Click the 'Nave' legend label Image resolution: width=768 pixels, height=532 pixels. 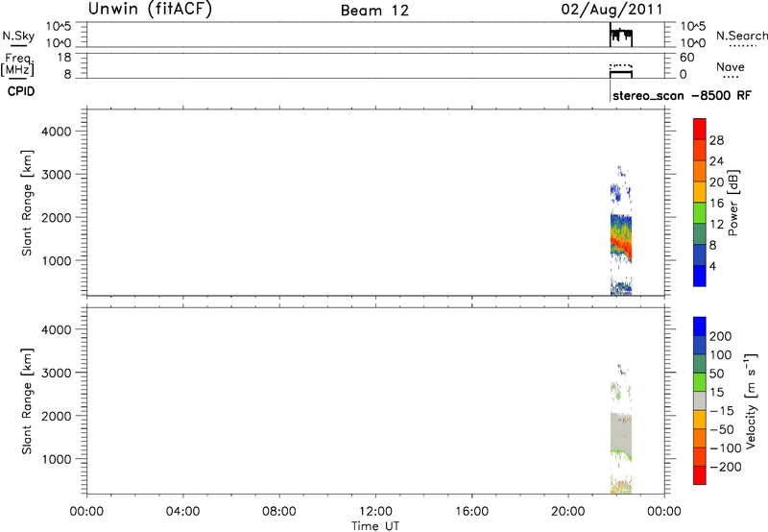[x=731, y=67]
